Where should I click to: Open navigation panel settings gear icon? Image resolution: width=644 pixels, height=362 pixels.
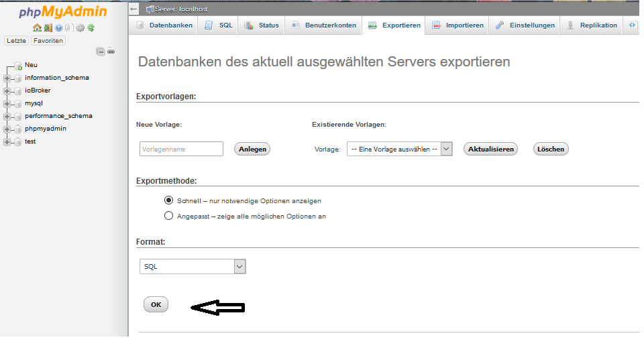[80, 28]
